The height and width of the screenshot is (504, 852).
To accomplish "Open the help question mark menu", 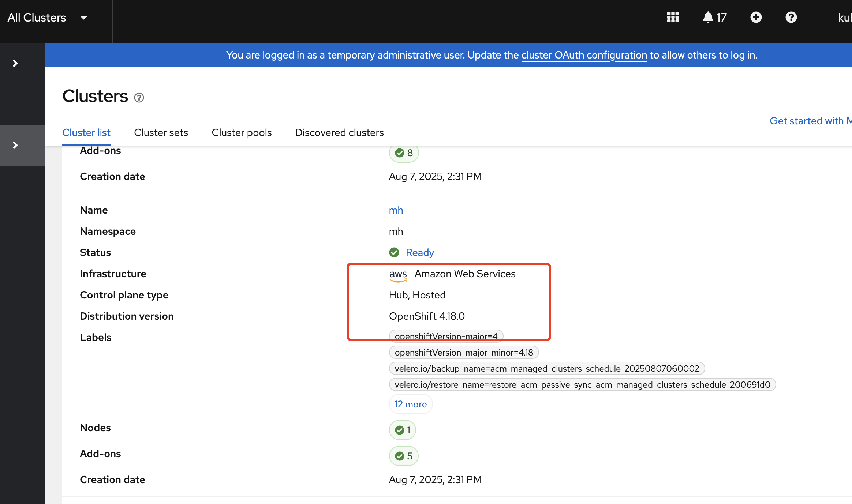I will [x=791, y=18].
